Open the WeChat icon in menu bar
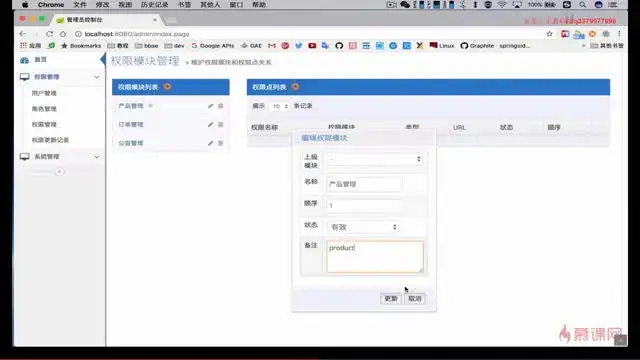 tap(405, 5)
